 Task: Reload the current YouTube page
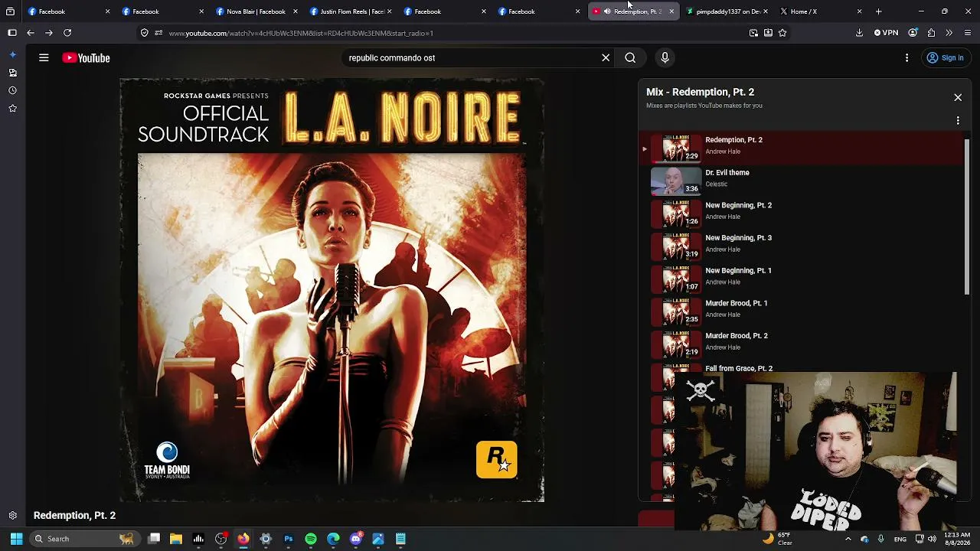tap(67, 33)
